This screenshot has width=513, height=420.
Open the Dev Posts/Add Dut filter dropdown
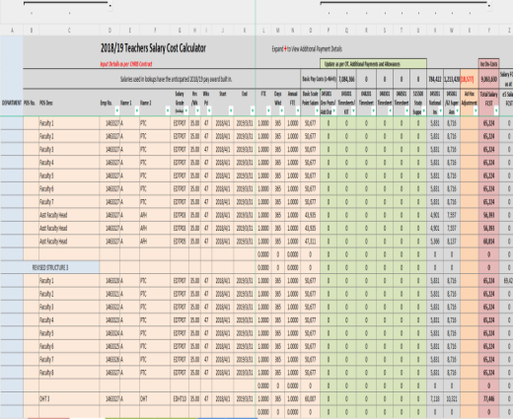click(333, 110)
